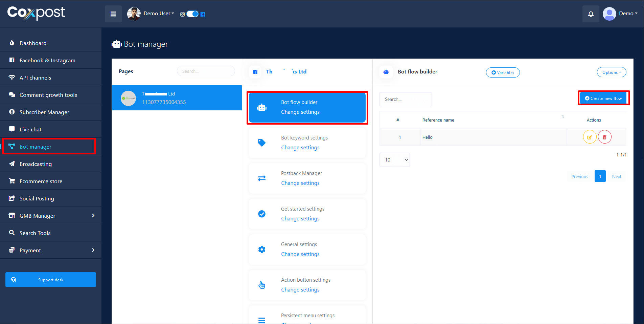The width and height of the screenshot is (644, 324).
Task: Open the rows-per-page dropdown
Action: 394,160
